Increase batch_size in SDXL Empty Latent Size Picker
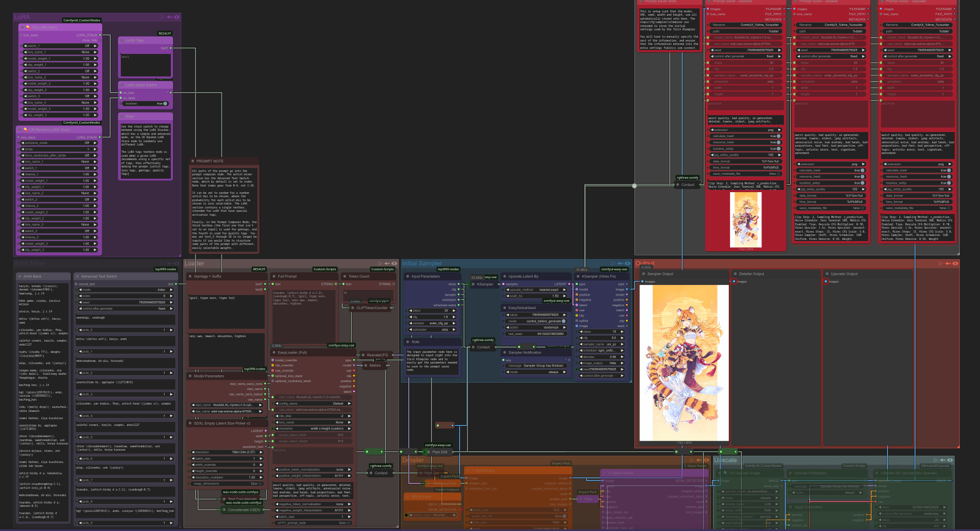Image resolution: width=980 pixels, height=531 pixels. point(262,459)
